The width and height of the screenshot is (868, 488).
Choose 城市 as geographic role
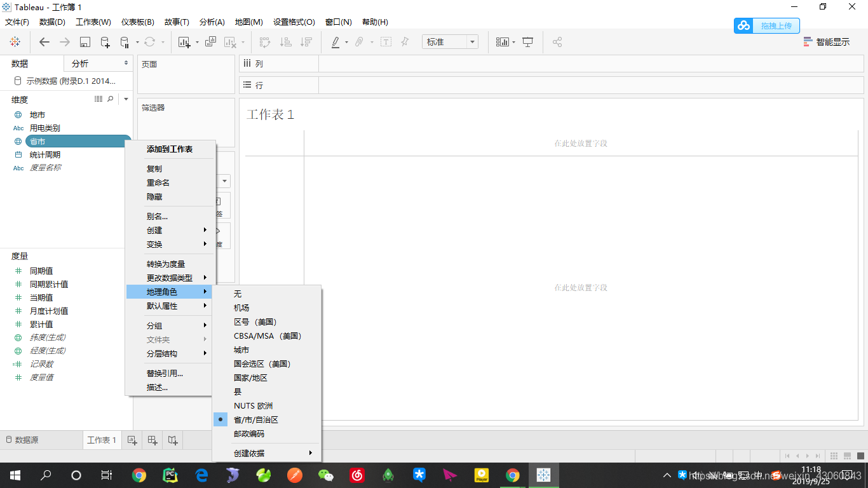(242, 349)
